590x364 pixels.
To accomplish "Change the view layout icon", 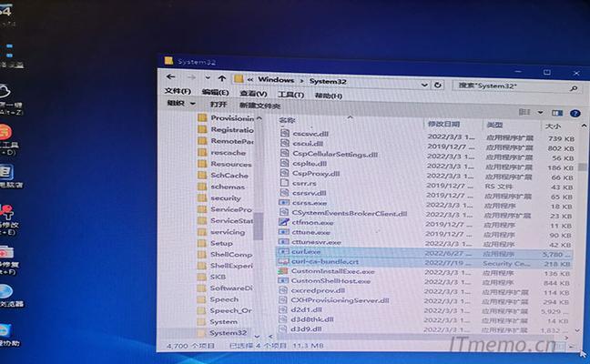I will (x=524, y=112).
